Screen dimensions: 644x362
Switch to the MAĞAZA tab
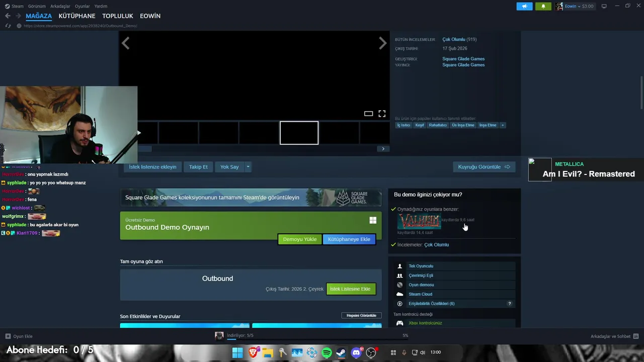point(39,16)
